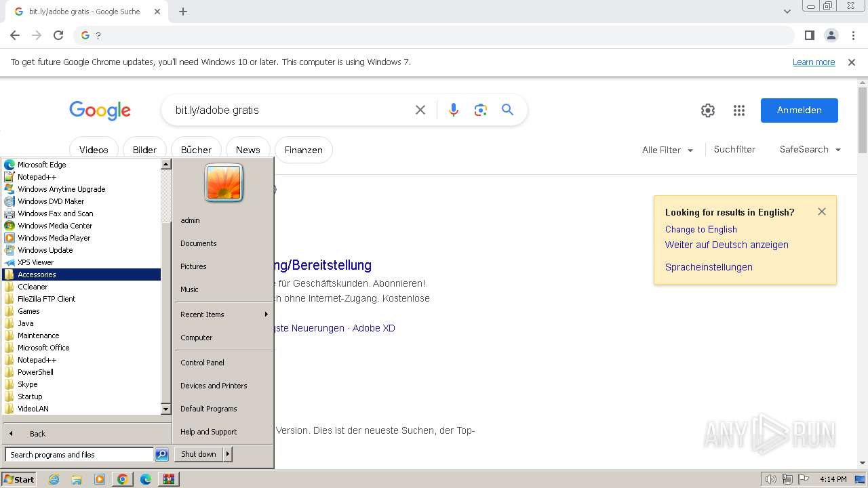Open Google settings gear
This screenshot has width=868, height=488.
[708, 110]
